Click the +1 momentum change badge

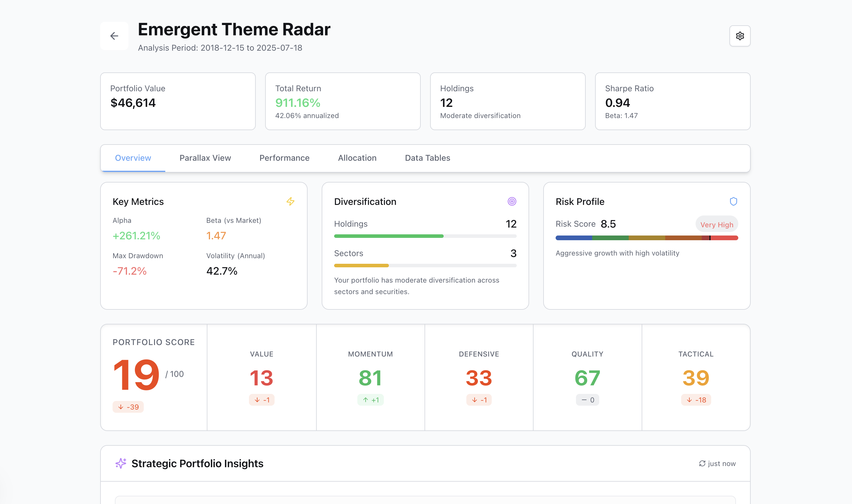pyautogui.click(x=370, y=400)
